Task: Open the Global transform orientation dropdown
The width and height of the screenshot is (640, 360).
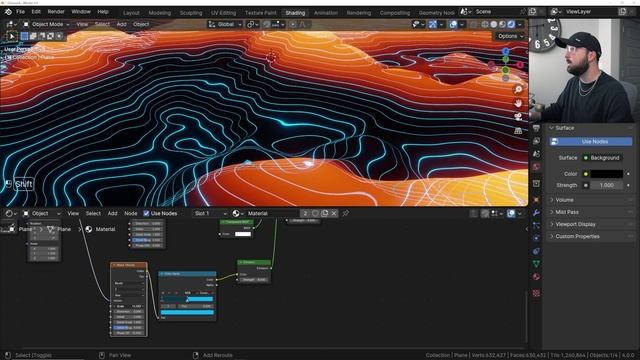Action: click(x=225, y=24)
